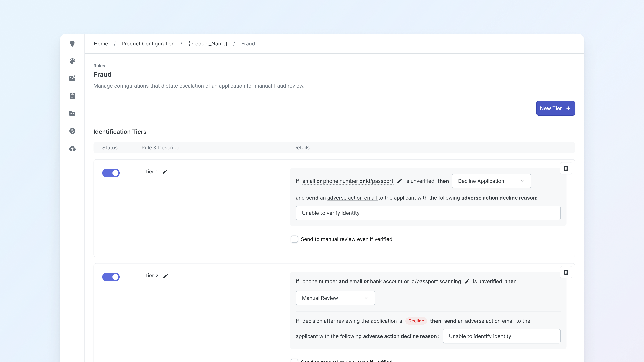Create a tier with the New Tier button
This screenshot has height=362, width=644.
[555, 108]
